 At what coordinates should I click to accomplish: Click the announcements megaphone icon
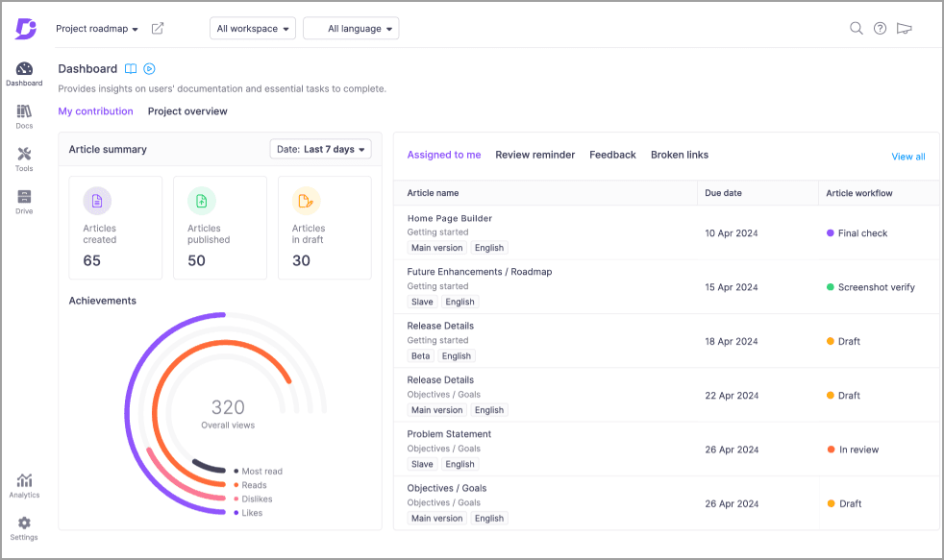pos(905,28)
